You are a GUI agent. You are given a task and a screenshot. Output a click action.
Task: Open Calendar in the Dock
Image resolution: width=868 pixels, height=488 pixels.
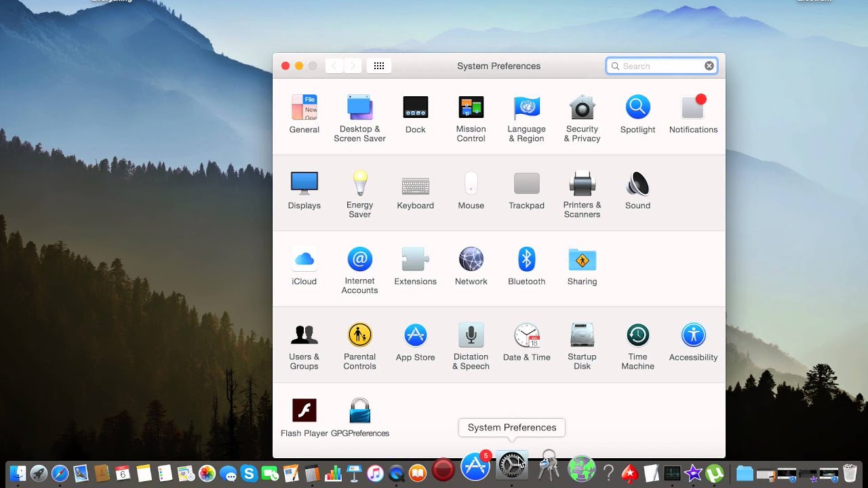[x=123, y=474]
